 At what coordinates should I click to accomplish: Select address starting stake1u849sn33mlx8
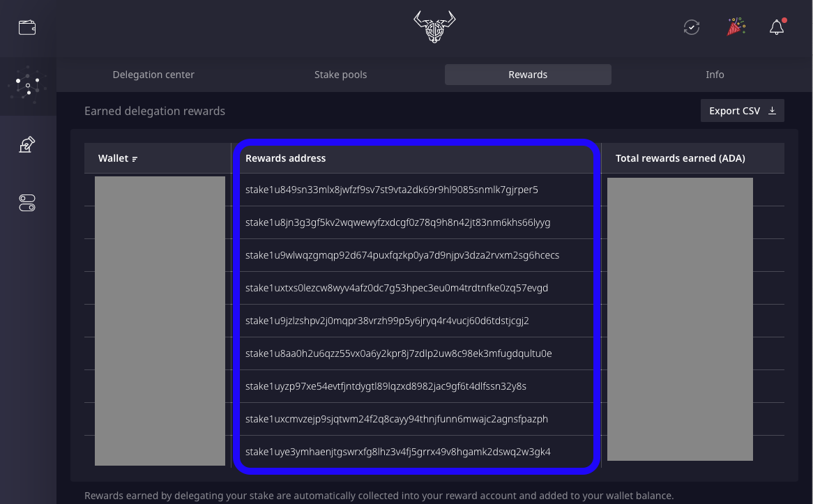click(391, 190)
